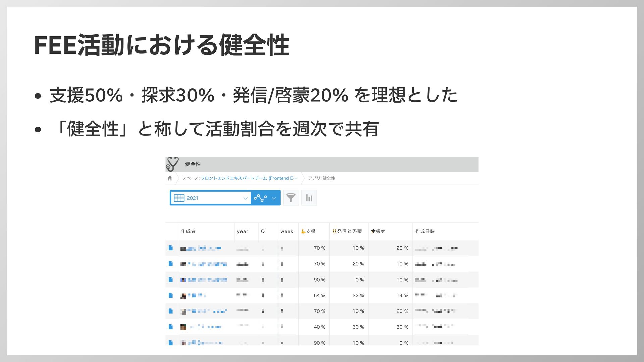Open record icon for the 40 % row
This screenshot has height=362, width=644.
(x=171, y=327)
